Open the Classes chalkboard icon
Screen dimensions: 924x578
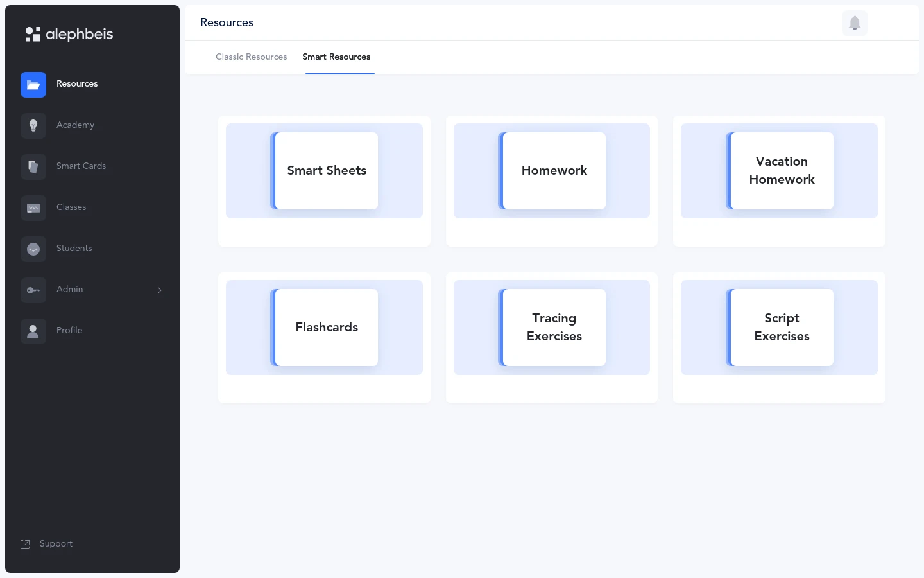click(33, 208)
